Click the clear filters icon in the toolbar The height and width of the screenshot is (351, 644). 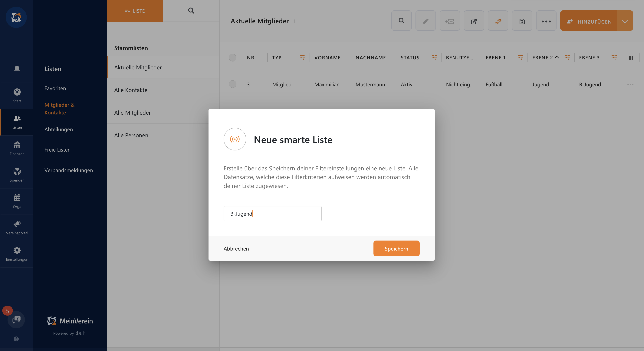[x=498, y=21]
